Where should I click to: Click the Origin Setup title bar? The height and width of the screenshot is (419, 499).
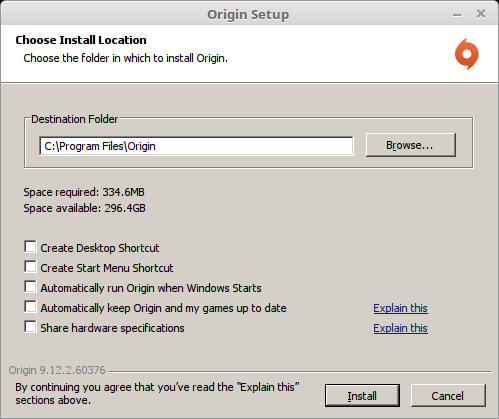[x=248, y=14]
